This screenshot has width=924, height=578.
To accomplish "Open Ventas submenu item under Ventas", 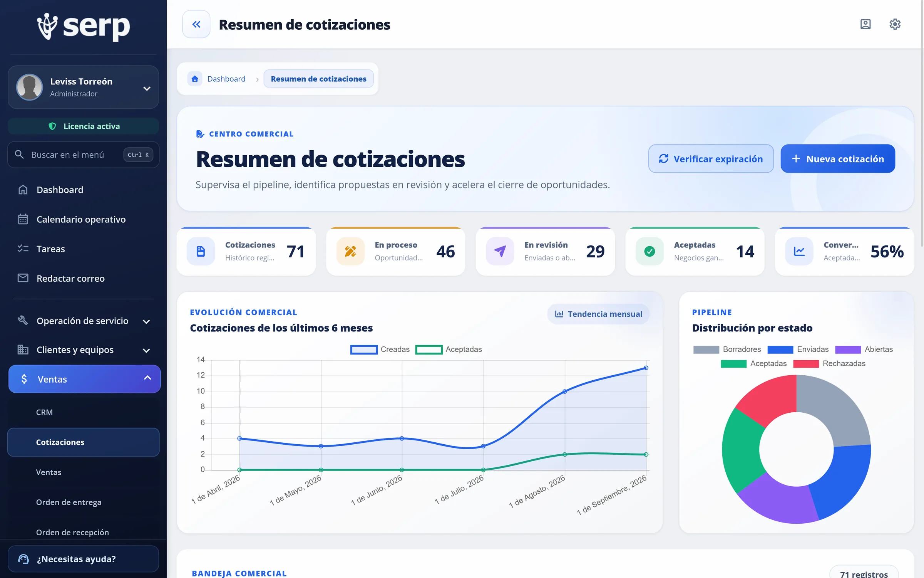I will [x=83, y=472].
